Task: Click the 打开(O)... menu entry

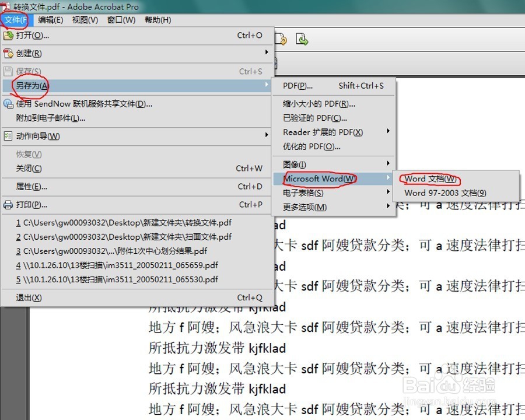Action: point(137,36)
